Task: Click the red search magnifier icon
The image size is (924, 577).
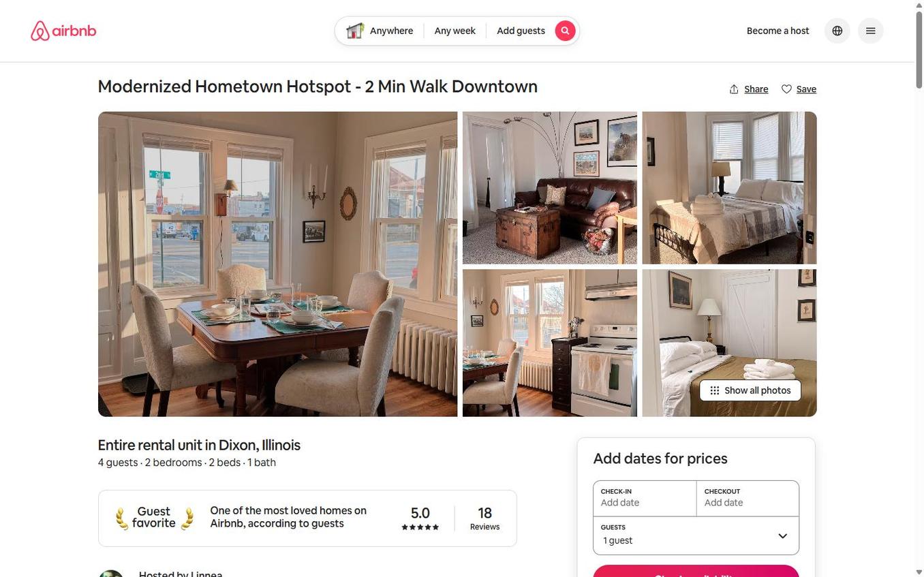Action: coord(565,31)
